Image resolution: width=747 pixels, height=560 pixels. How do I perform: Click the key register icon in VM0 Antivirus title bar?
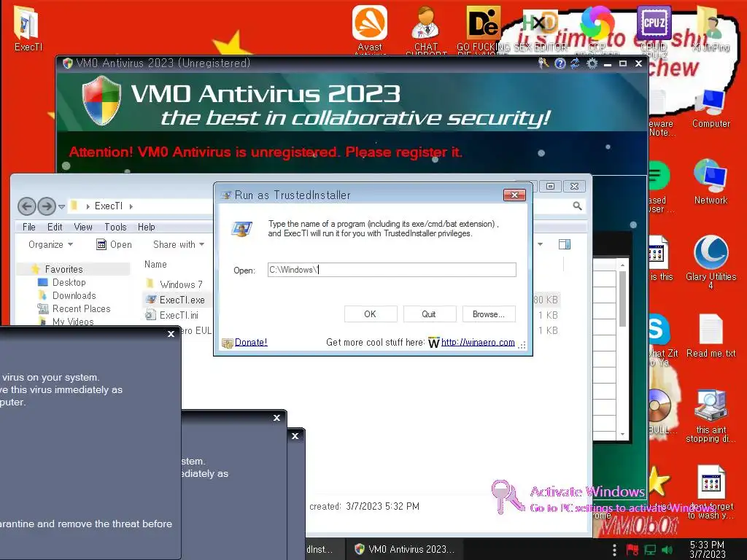(543, 63)
